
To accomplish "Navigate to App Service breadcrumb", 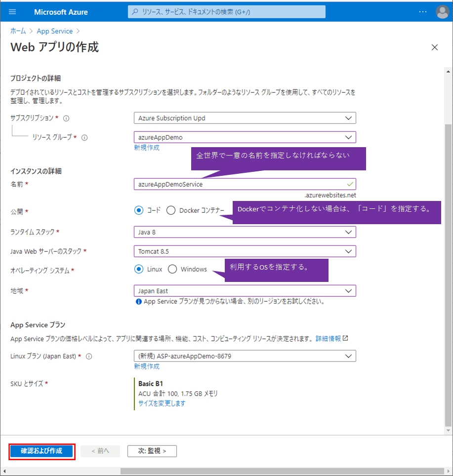I will click(54, 31).
